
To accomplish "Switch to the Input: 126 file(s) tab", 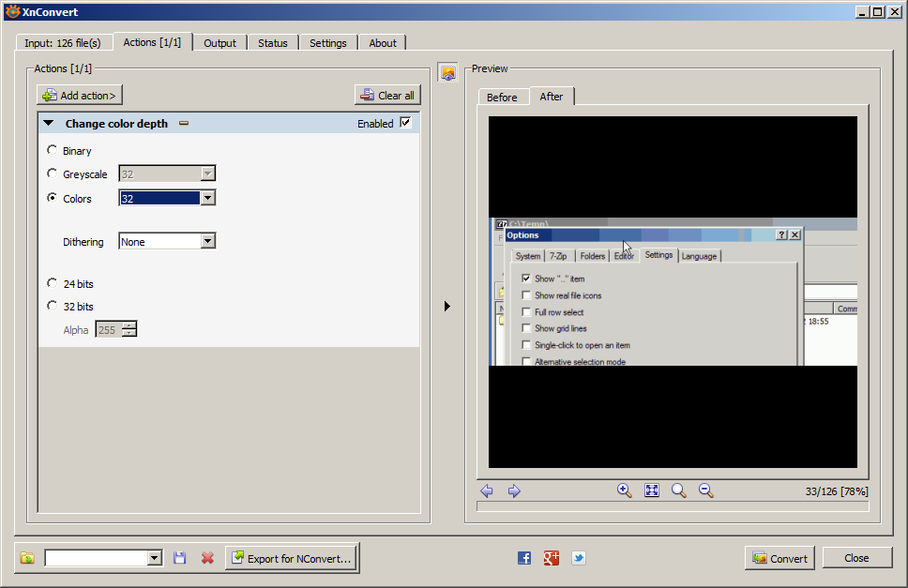I will pos(63,43).
